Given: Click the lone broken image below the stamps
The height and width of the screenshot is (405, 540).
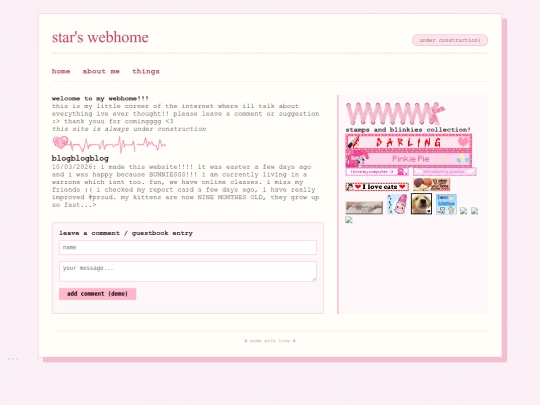Looking at the screenshot, I should click(349, 220).
